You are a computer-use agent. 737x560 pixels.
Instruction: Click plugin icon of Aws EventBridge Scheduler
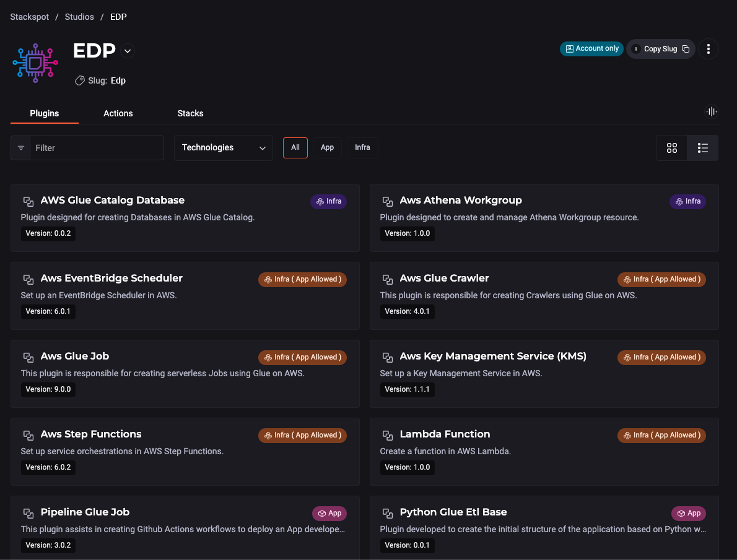point(28,280)
